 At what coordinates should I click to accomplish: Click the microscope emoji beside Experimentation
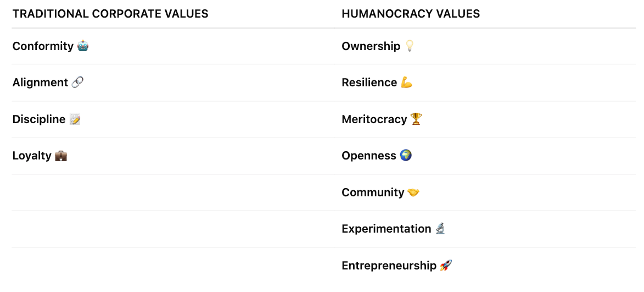[x=440, y=229]
